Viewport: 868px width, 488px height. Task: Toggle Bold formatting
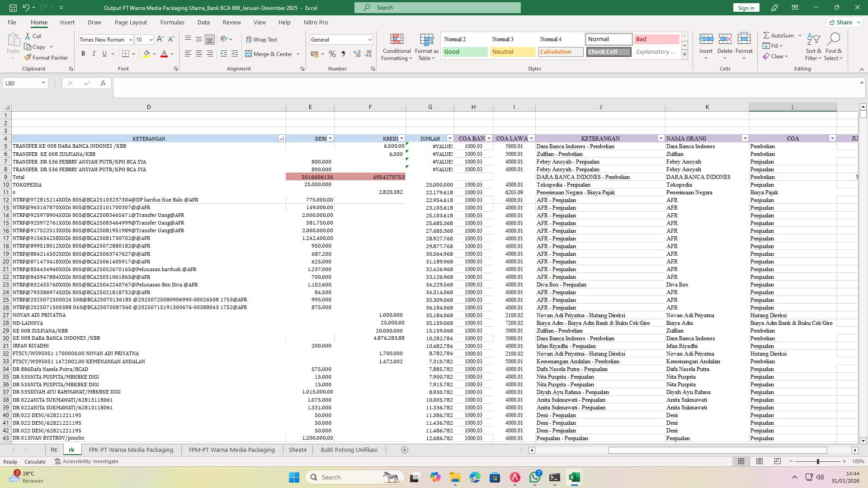(83, 54)
